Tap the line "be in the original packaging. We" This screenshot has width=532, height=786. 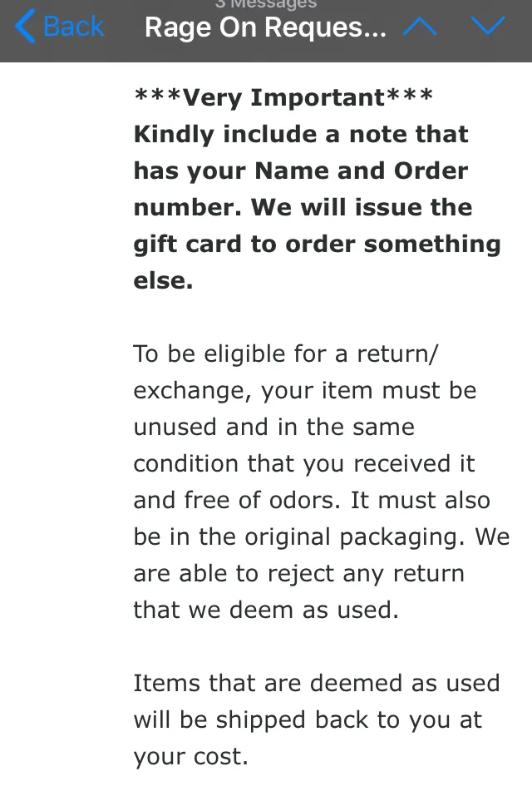[x=322, y=537]
